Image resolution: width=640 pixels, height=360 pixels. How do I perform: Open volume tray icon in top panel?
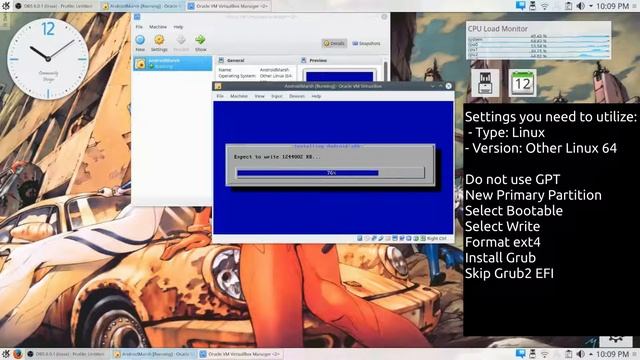580,6
